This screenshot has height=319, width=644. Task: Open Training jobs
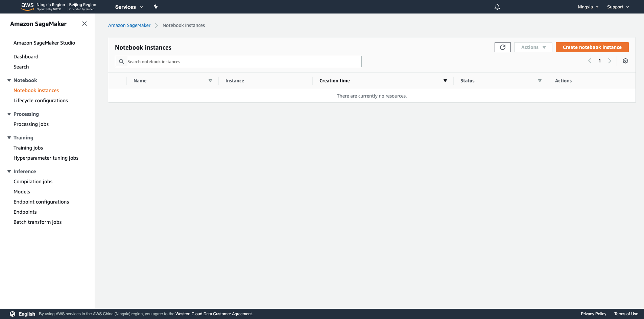coord(28,148)
